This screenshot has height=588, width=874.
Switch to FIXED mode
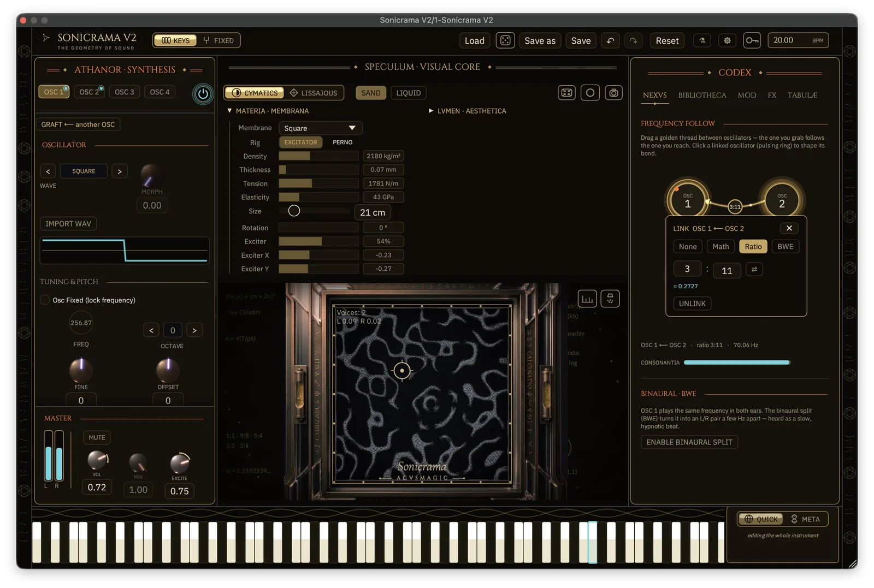click(x=218, y=40)
